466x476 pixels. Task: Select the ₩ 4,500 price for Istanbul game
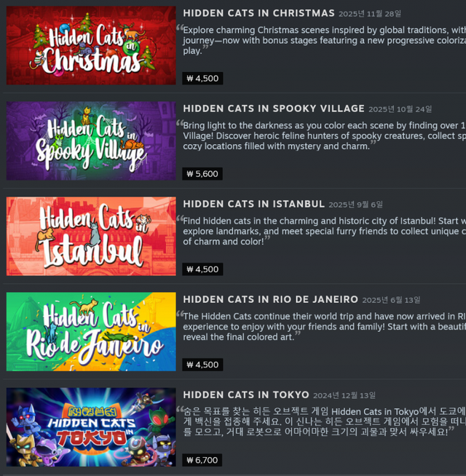pos(202,269)
